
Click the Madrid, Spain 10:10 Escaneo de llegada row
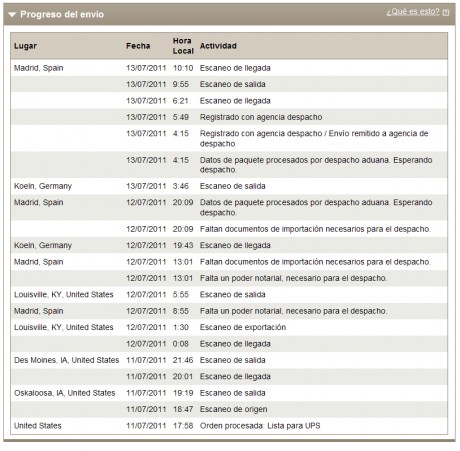click(x=229, y=68)
